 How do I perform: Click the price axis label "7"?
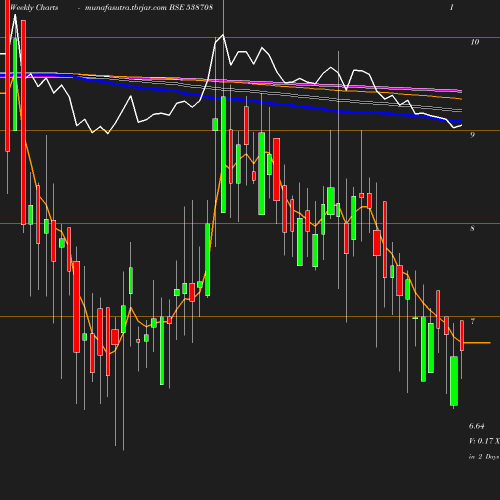tap(472, 321)
